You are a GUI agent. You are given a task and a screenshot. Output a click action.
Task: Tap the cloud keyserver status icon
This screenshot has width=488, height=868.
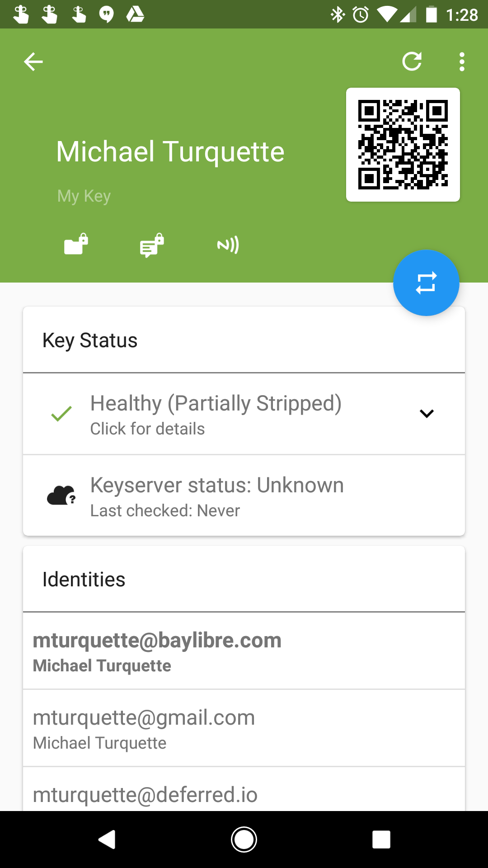(x=61, y=495)
